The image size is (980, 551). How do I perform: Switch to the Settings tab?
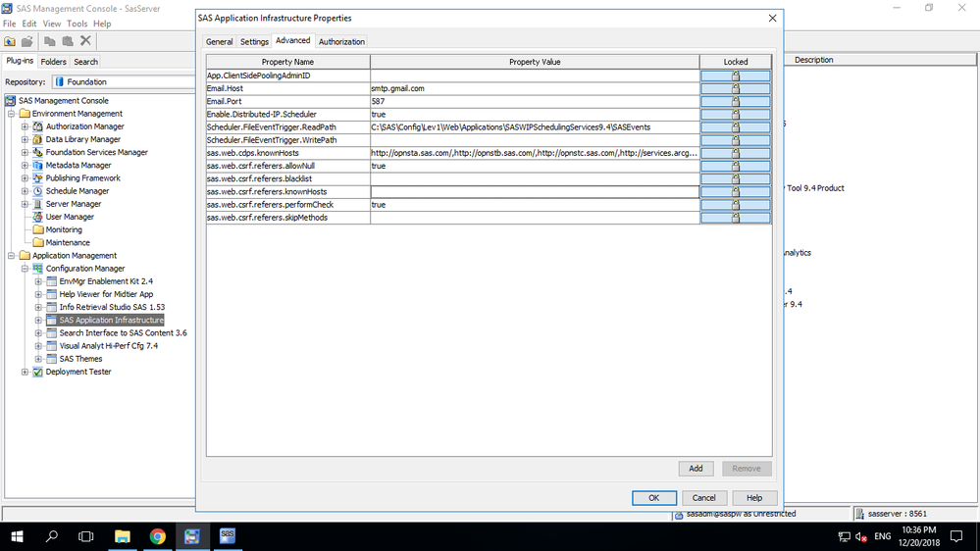(254, 42)
